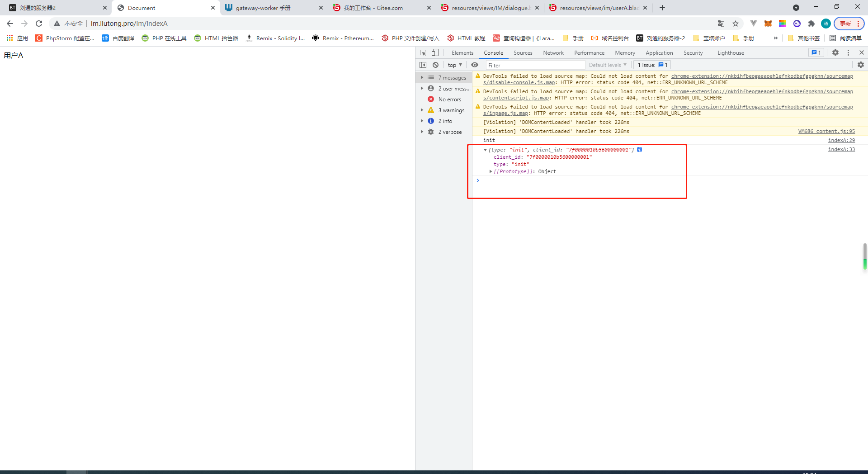868x474 pixels.
Task: Open the Chrome profile avatar
Action: pos(826,24)
